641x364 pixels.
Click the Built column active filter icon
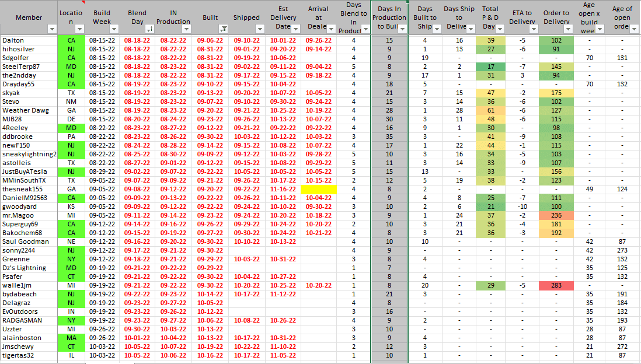pyautogui.click(x=222, y=29)
